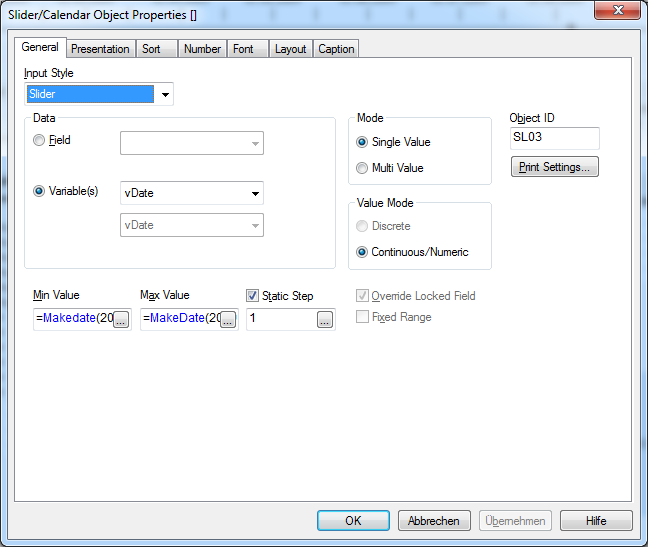Toggle the Static Step checkbox
The image size is (648, 547).
click(252, 295)
